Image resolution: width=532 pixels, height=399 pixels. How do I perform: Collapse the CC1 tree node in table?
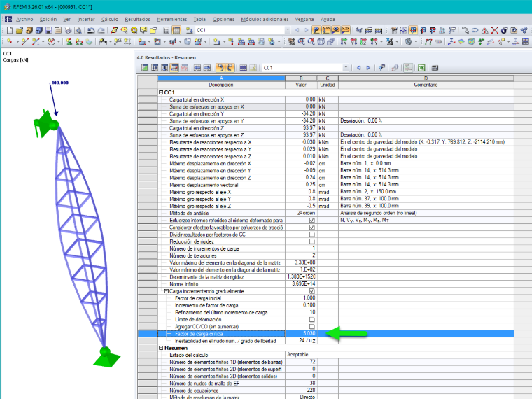click(x=161, y=92)
